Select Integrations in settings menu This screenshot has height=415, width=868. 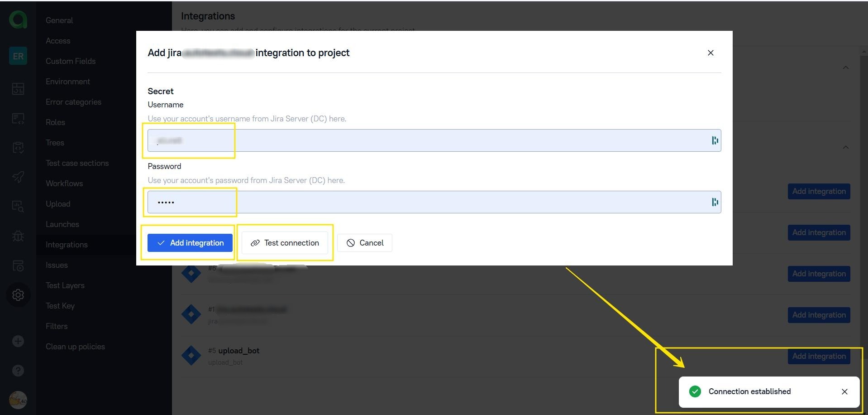[x=67, y=245]
